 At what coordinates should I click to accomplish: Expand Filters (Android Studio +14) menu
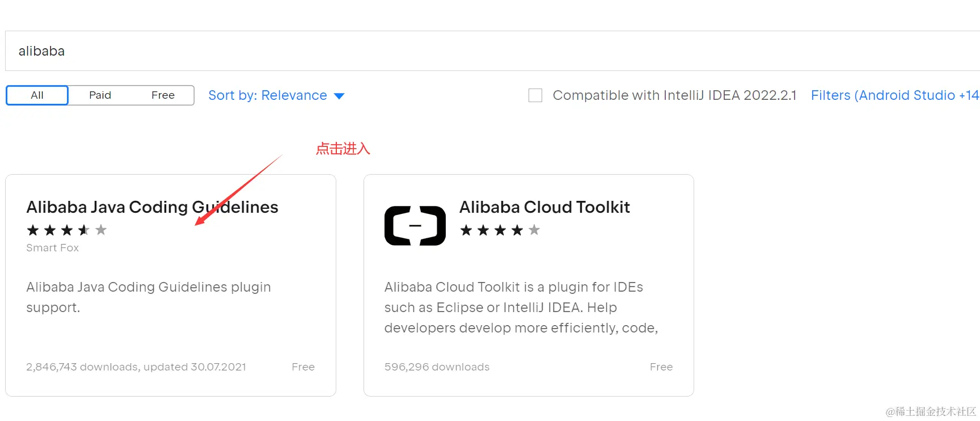[x=894, y=95]
